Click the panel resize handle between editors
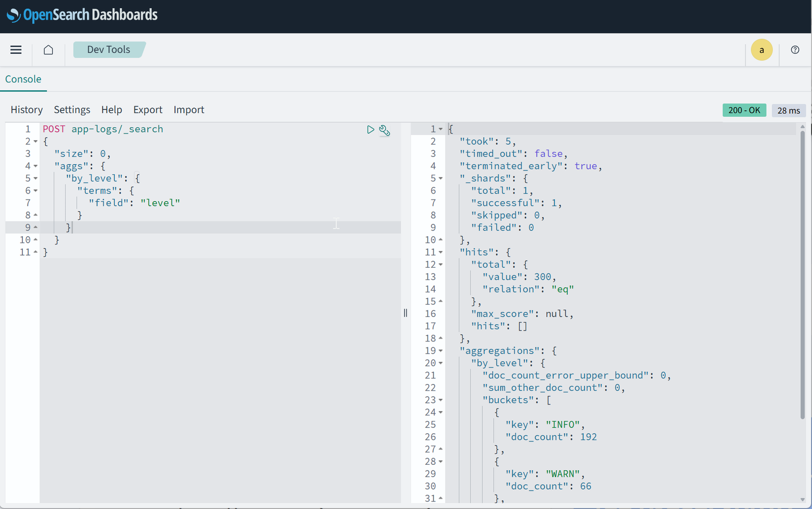 (405, 313)
